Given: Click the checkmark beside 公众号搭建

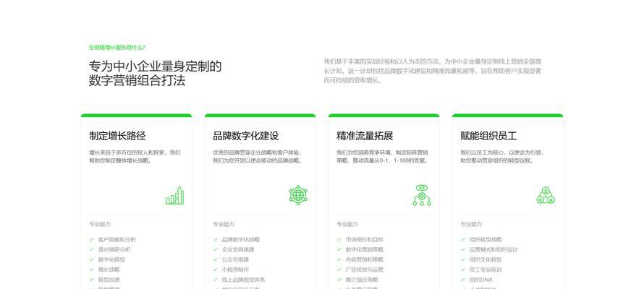Looking at the screenshot, I should pyautogui.click(x=215, y=259).
